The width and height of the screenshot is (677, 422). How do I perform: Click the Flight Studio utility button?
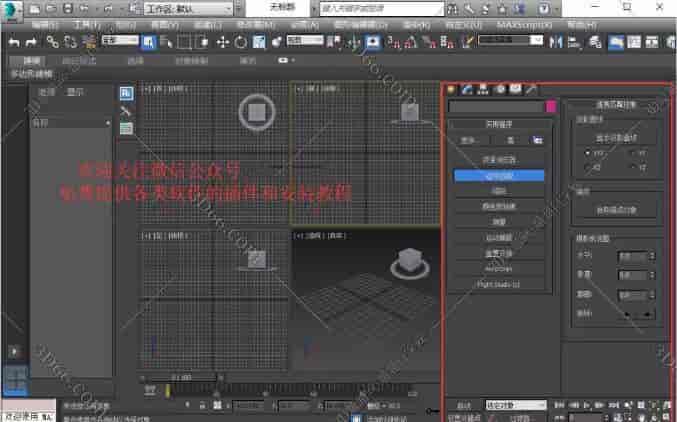pyautogui.click(x=499, y=285)
